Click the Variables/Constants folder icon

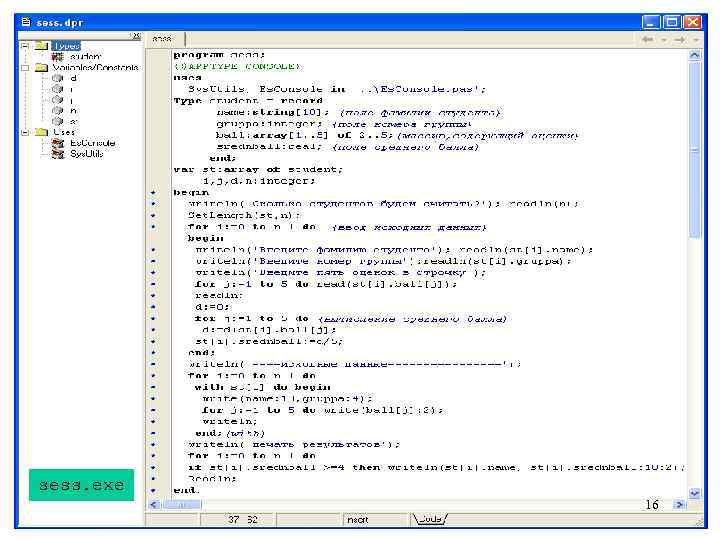[42, 68]
